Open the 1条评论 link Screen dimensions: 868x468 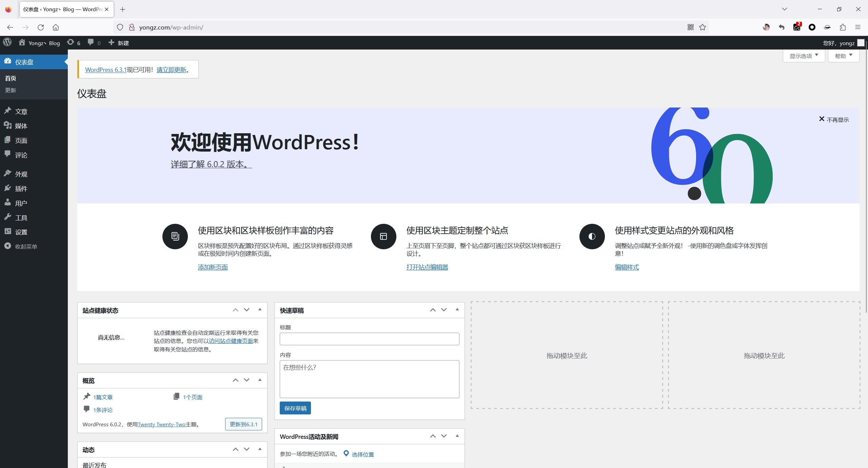click(x=103, y=410)
